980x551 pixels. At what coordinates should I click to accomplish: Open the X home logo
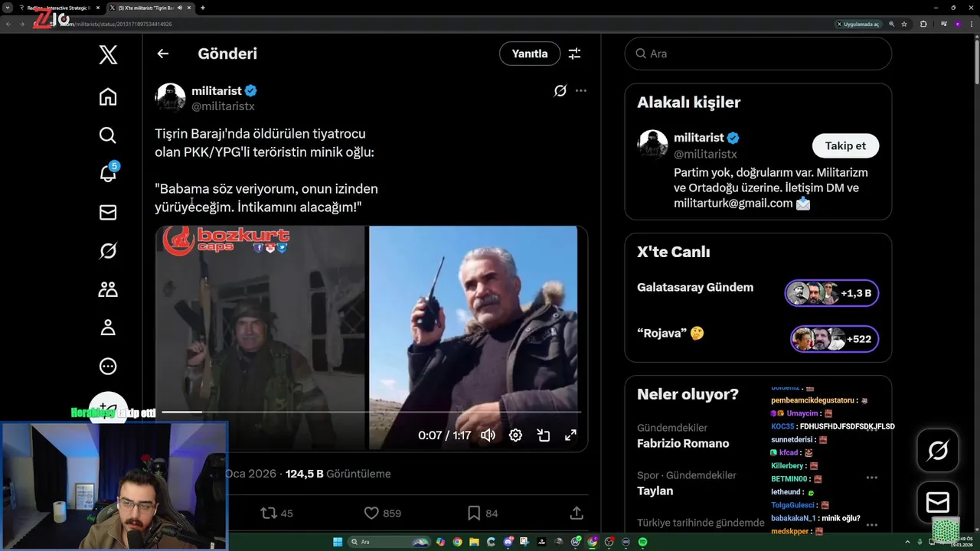(x=108, y=54)
